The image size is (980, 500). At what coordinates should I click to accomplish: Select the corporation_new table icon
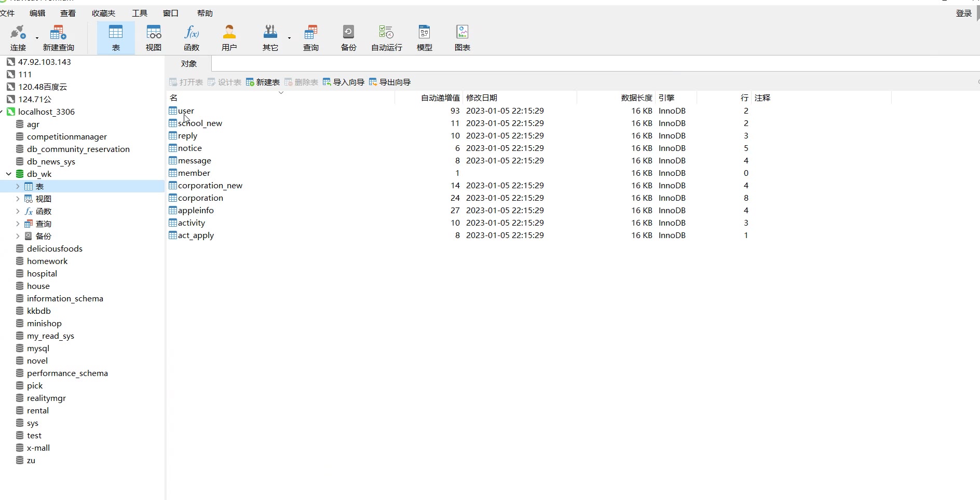(x=173, y=185)
